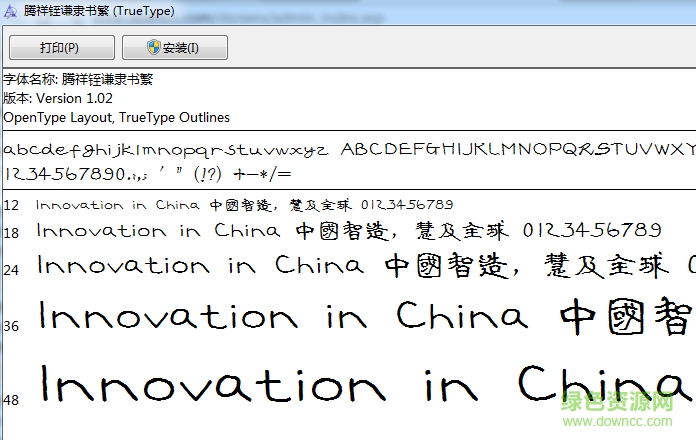The image size is (696, 440).
Task: Select the 18 point size label
Action: [x=11, y=232]
